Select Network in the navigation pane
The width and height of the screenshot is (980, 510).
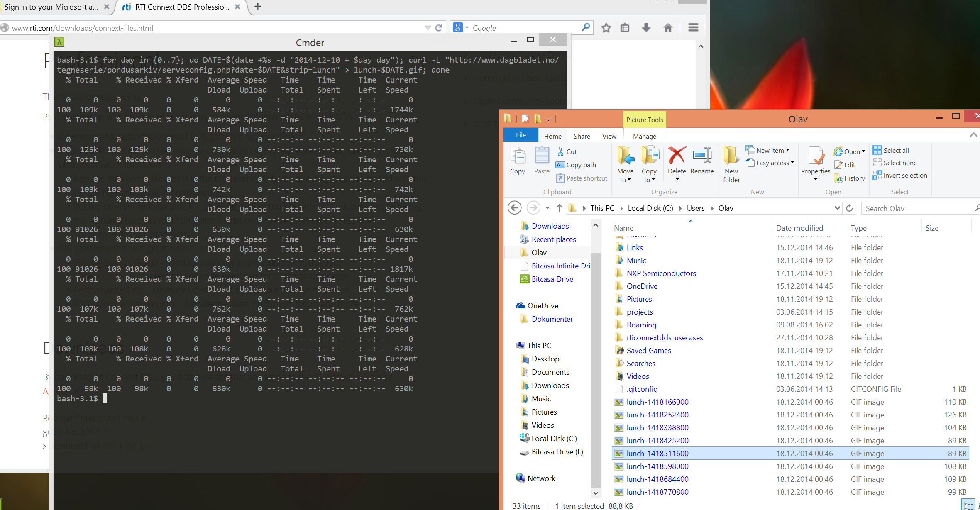[541, 478]
